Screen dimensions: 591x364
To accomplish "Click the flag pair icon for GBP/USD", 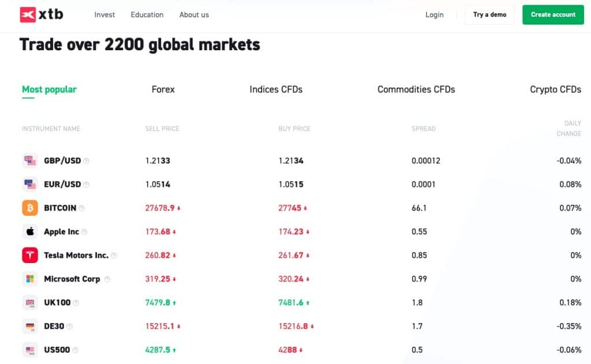I will point(30,160).
